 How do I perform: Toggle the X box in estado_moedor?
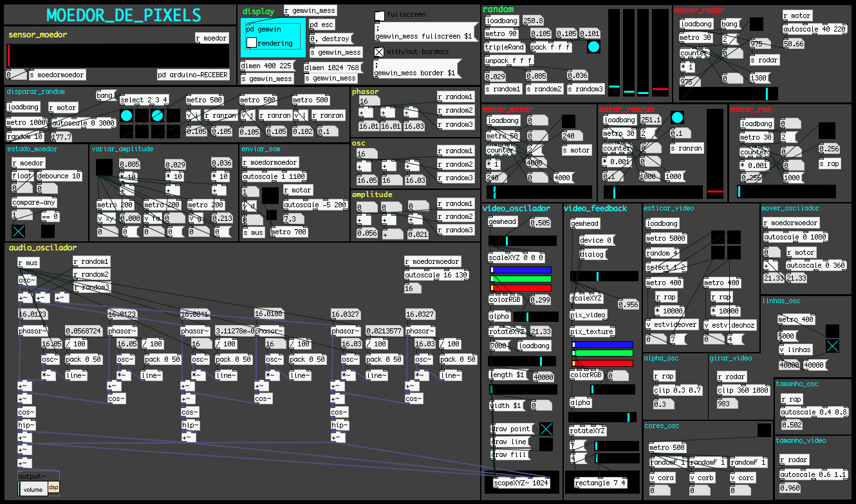[18, 232]
